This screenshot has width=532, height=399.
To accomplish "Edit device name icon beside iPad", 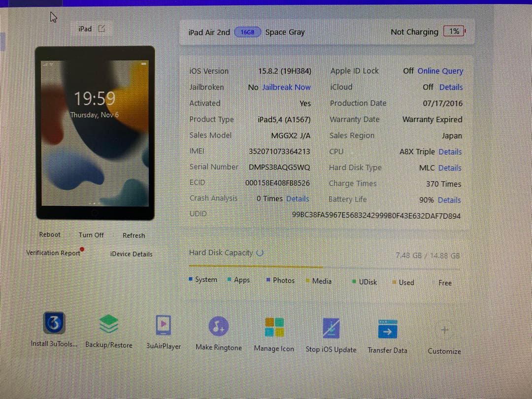I will (x=101, y=29).
